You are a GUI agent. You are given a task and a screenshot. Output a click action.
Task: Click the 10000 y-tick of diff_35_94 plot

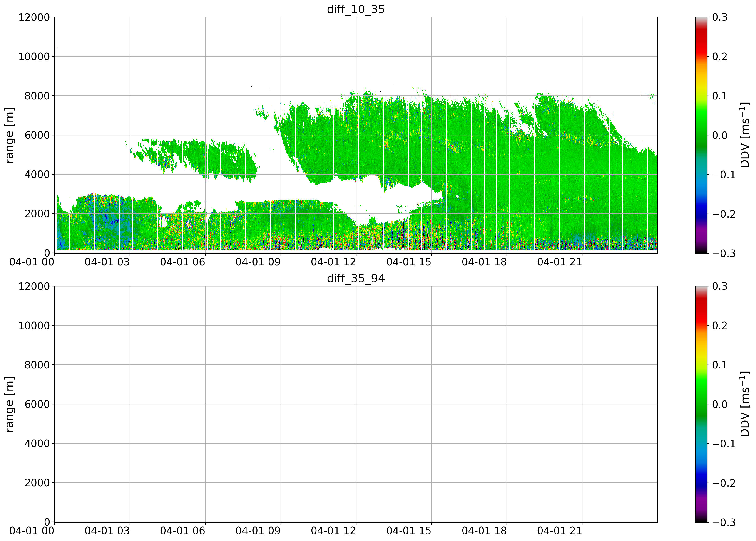pos(34,326)
